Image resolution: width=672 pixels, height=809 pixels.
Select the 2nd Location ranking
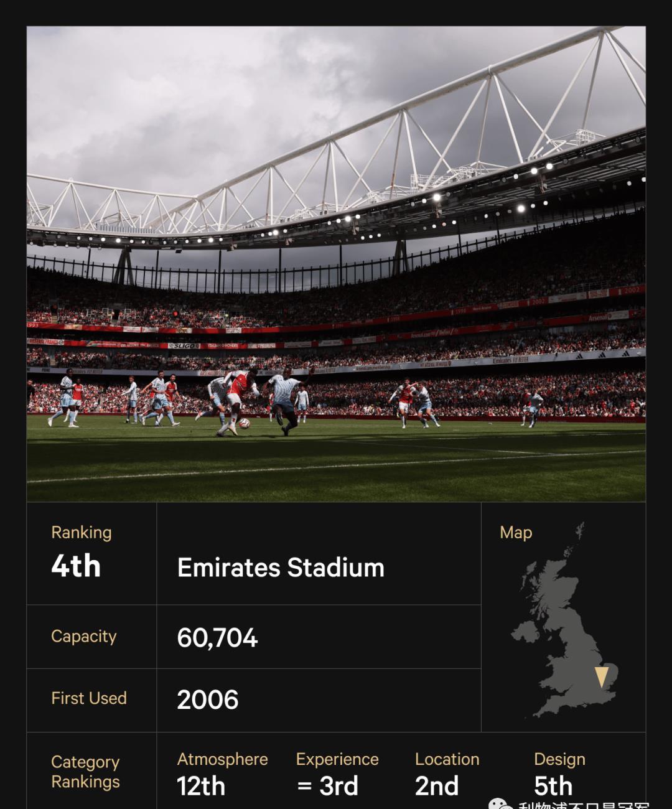[x=437, y=786]
